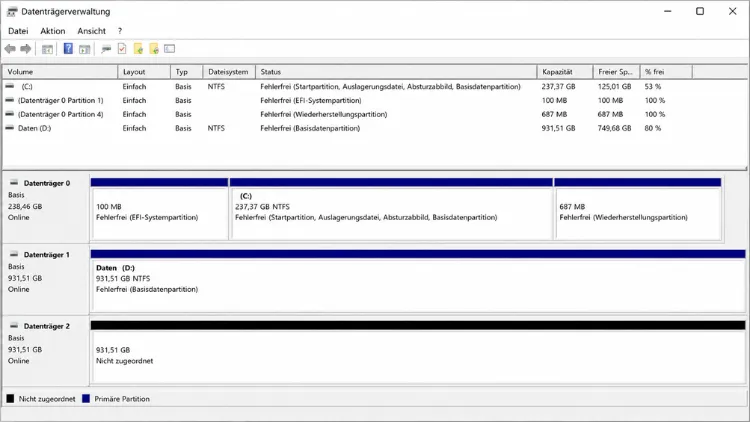Sort by the Status column header
750x422 pixels.
(396, 72)
